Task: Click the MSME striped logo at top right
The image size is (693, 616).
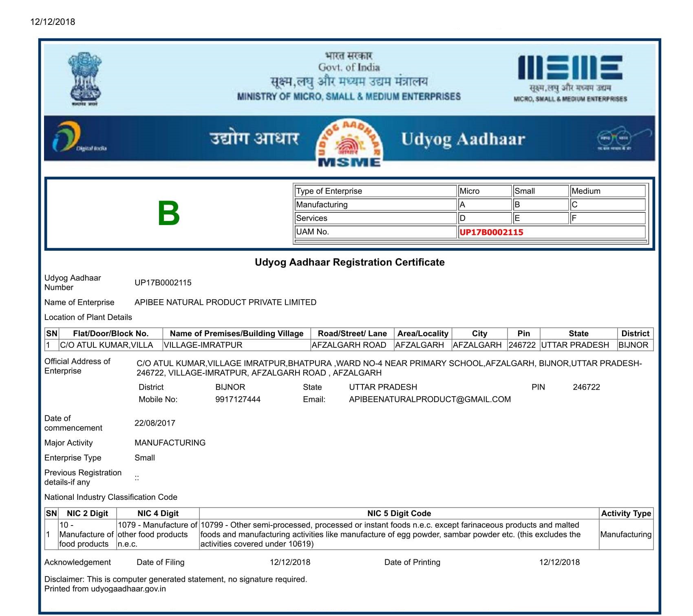Action: [x=570, y=68]
